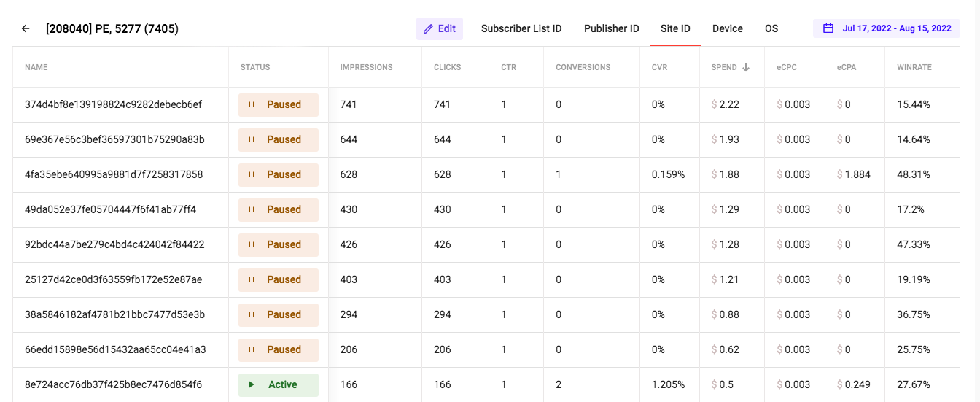Click the spend value $1.88
Screen dimensions: 980x402
(726, 174)
